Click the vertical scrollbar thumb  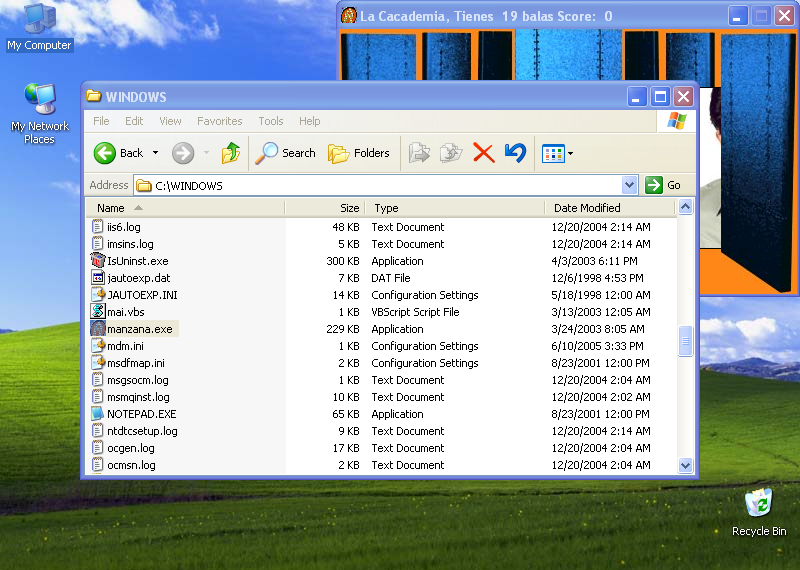[685, 340]
